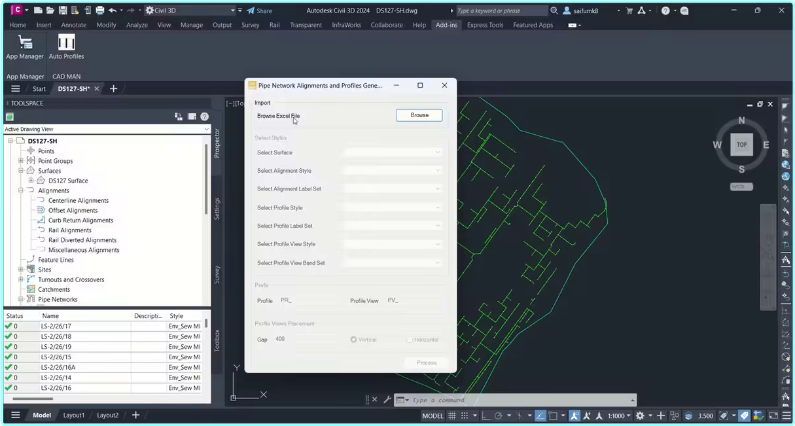
Task: Click the Toolspace tree vertical scrollbar
Action: (206, 179)
